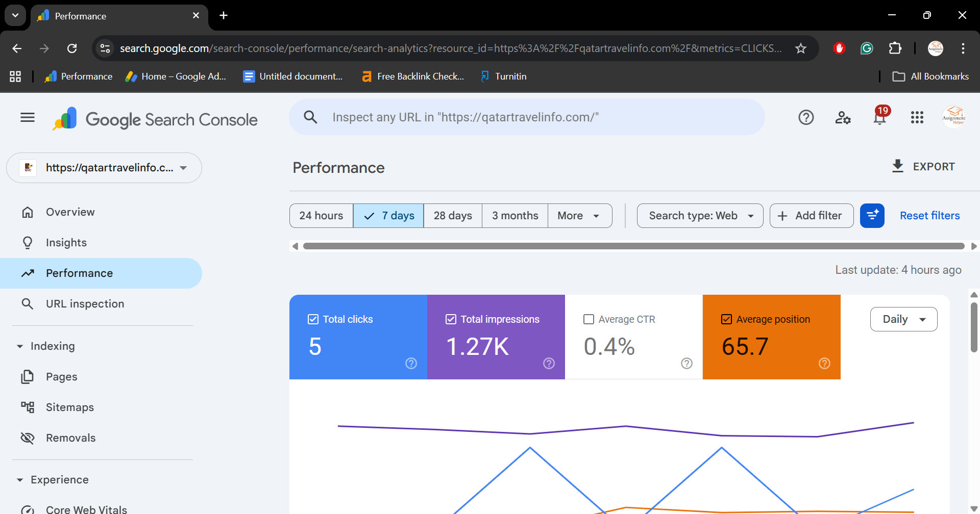Open the Untitled document bookmark
The image size is (980, 514).
pos(293,76)
